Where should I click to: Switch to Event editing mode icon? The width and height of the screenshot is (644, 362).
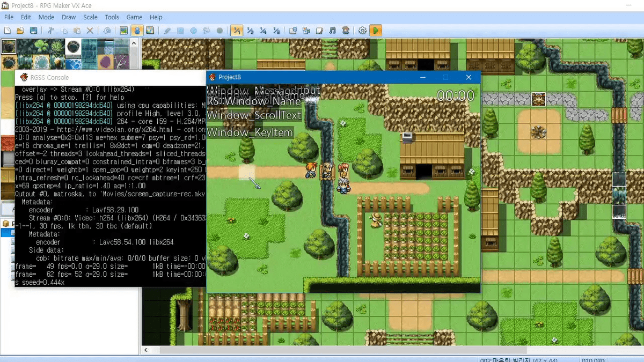point(137,31)
